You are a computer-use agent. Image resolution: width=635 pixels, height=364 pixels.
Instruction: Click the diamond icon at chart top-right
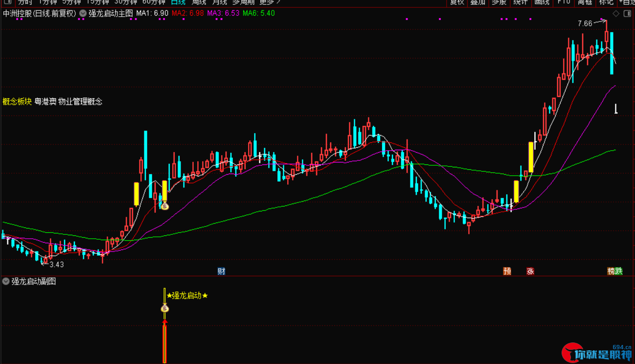616,14
